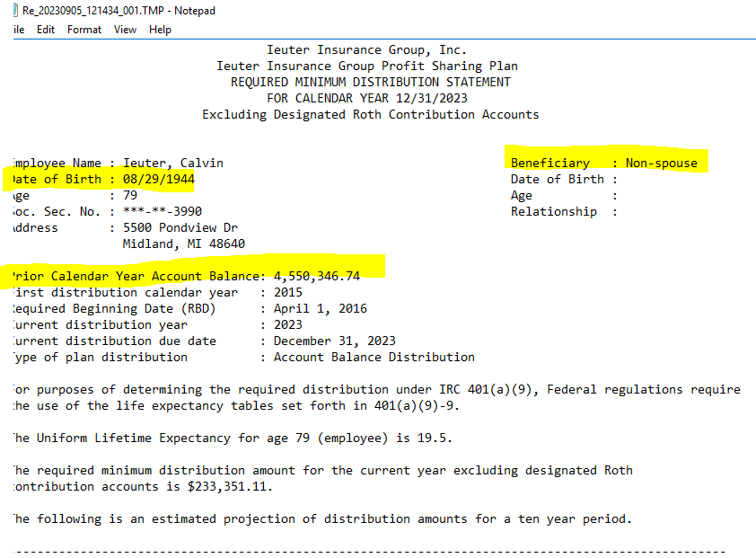The height and width of the screenshot is (558, 756).
Task: Click the RMD amount $233,351.11
Action: 227,486
